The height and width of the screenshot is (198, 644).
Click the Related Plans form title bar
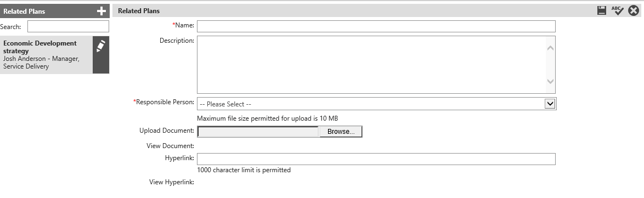click(x=353, y=10)
